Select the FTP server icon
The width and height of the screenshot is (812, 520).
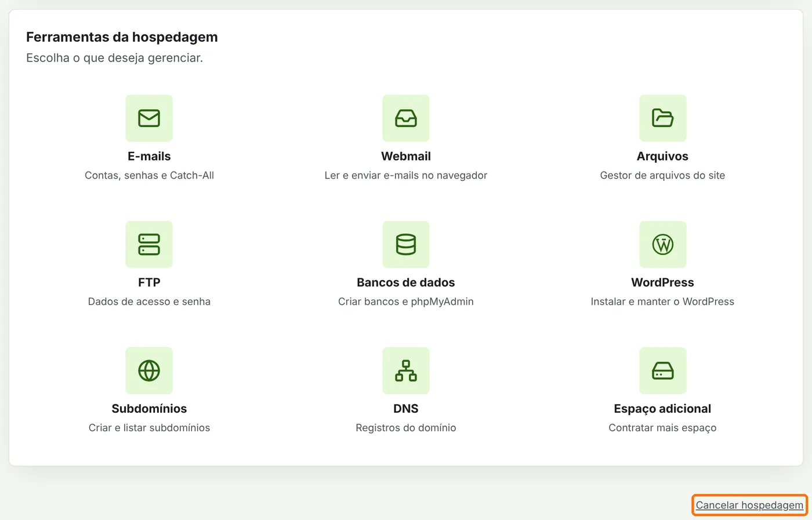(149, 245)
